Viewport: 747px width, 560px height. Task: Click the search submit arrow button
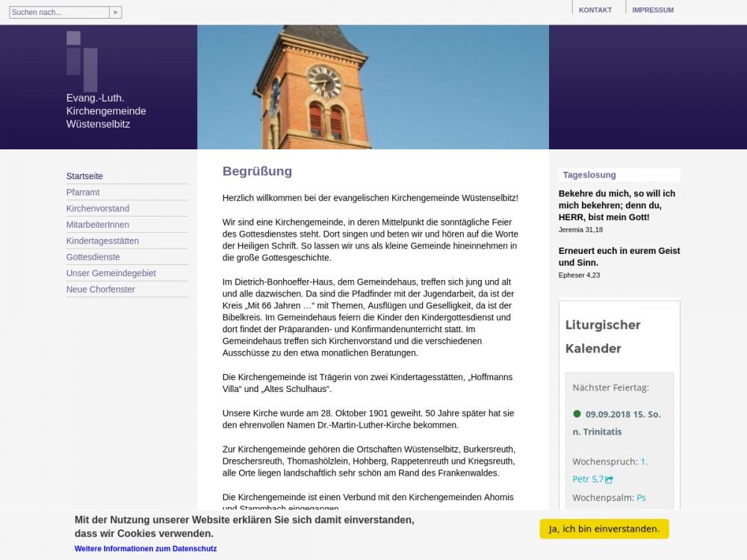point(115,12)
